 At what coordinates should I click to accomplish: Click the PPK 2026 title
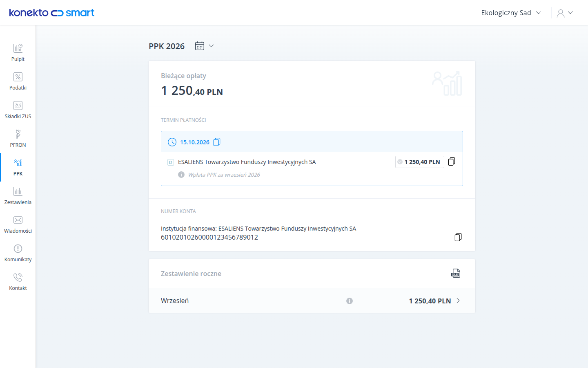coord(167,46)
